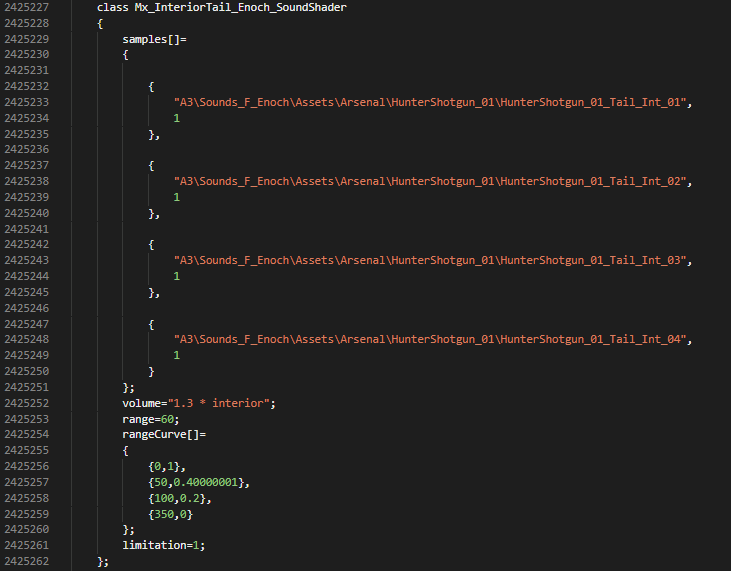Click the class closing }; on line 2425262

click(103, 562)
